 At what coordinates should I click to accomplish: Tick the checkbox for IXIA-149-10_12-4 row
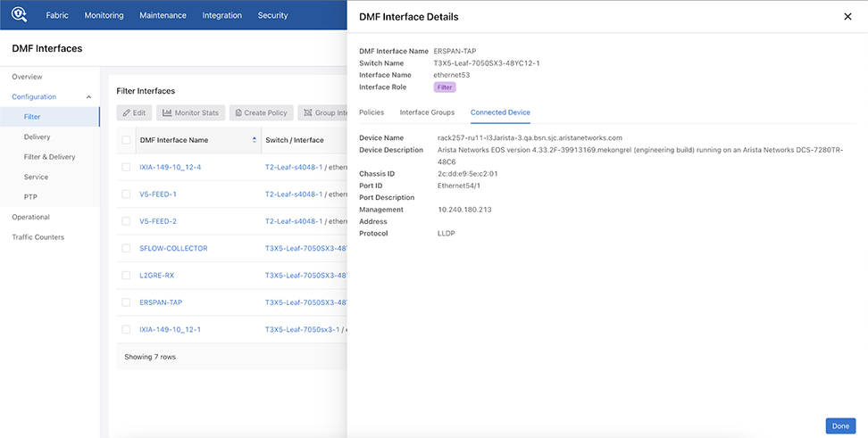coord(126,167)
